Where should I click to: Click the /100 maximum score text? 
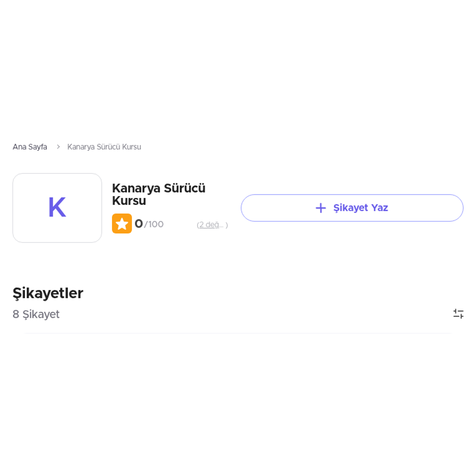(x=154, y=225)
